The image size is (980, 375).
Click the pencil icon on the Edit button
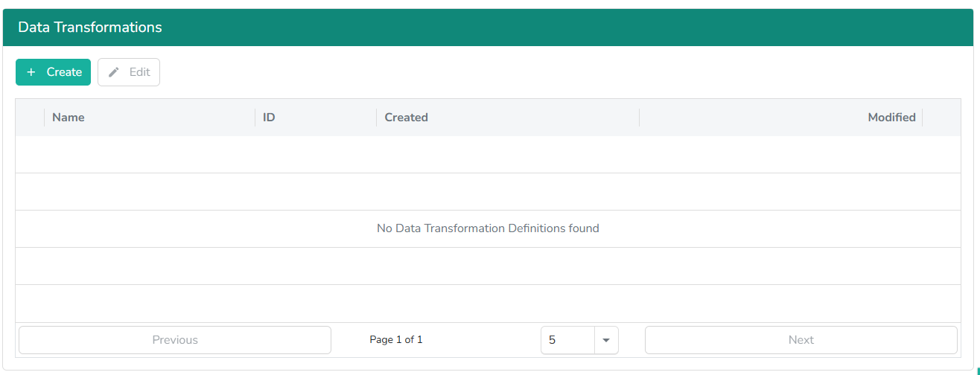[x=114, y=72]
